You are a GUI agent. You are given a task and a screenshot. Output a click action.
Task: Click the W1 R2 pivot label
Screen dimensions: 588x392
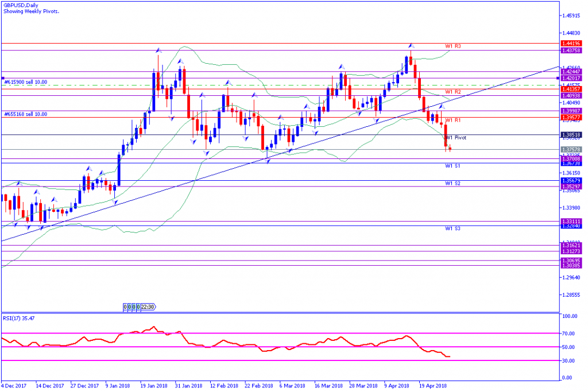tap(453, 92)
